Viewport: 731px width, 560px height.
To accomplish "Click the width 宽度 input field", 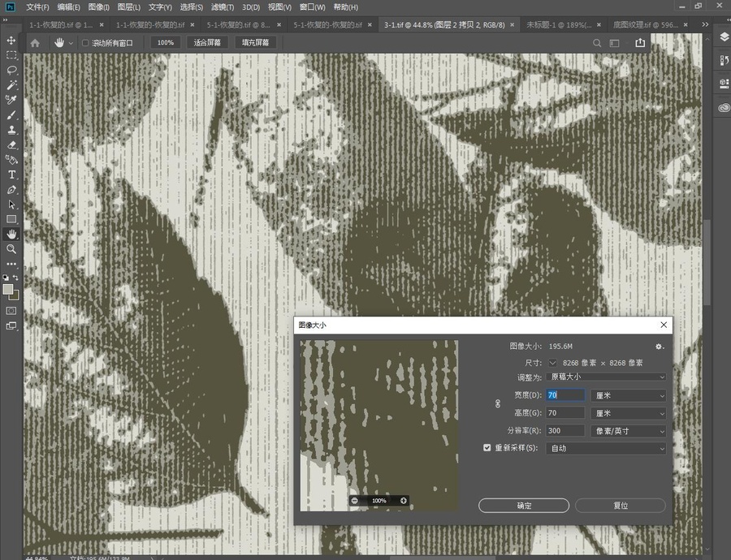I will point(565,395).
